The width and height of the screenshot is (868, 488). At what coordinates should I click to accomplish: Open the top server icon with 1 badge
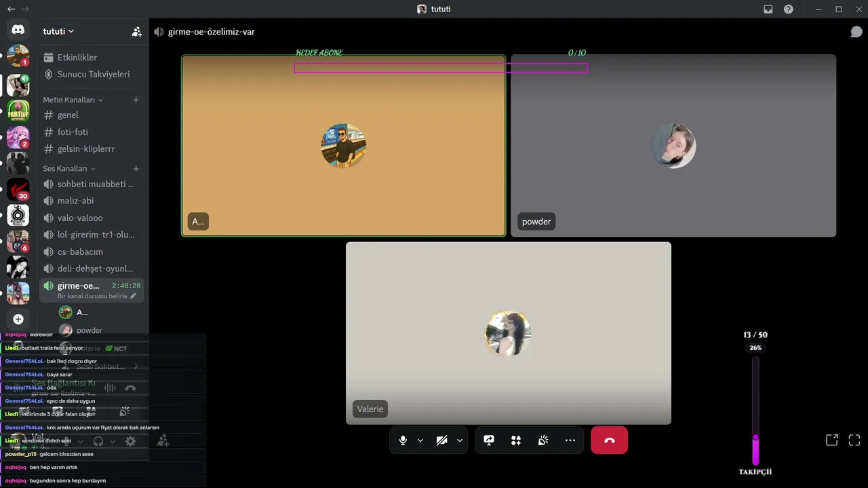tap(18, 56)
